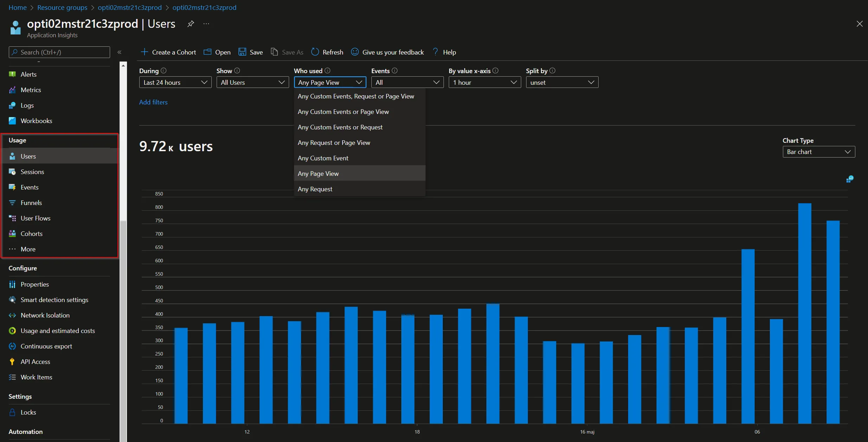Select Any Custom Event option
Image resolution: width=868 pixels, height=442 pixels.
(x=359, y=158)
